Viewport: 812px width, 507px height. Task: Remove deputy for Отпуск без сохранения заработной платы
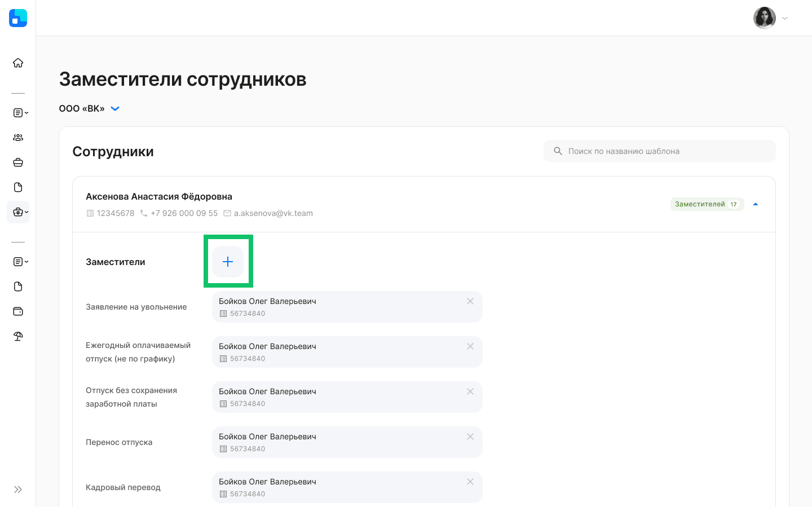click(470, 391)
